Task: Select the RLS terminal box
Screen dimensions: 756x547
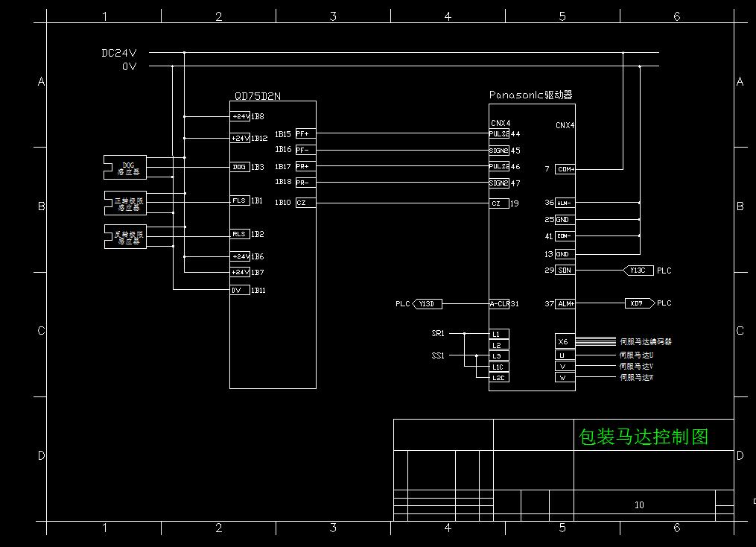Action: [x=240, y=234]
